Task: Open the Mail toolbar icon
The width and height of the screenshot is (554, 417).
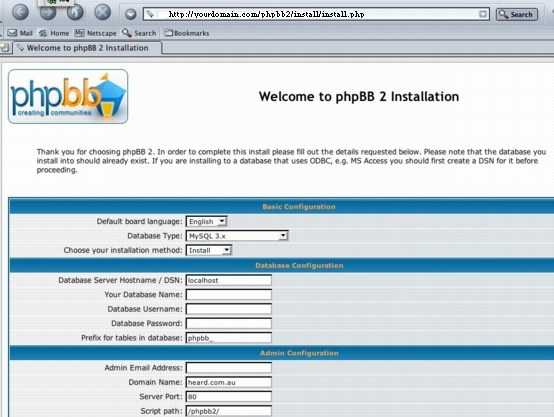Action: tap(20, 33)
